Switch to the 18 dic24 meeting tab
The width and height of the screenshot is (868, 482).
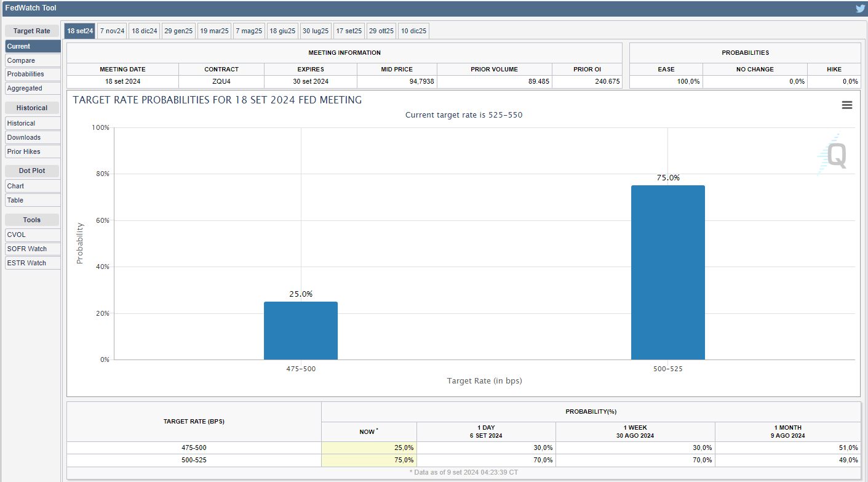145,31
